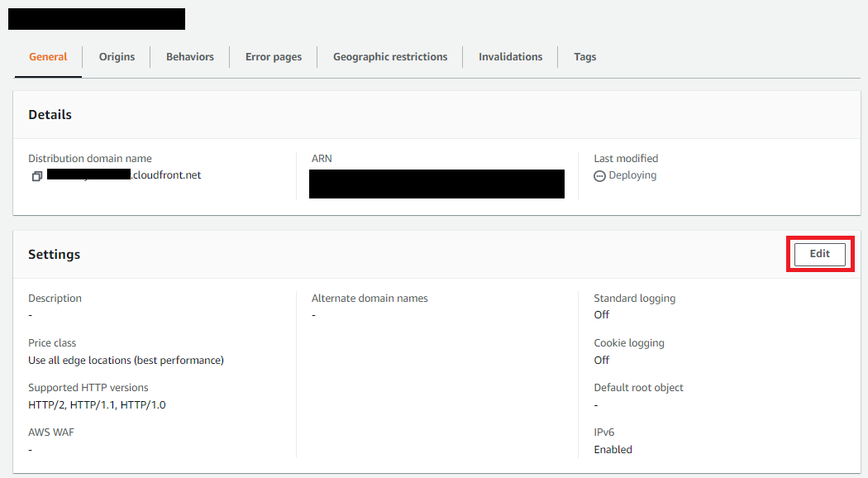Image resolution: width=868 pixels, height=478 pixels.
Task: Select the Standard logging Off value
Action: [601, 314]
